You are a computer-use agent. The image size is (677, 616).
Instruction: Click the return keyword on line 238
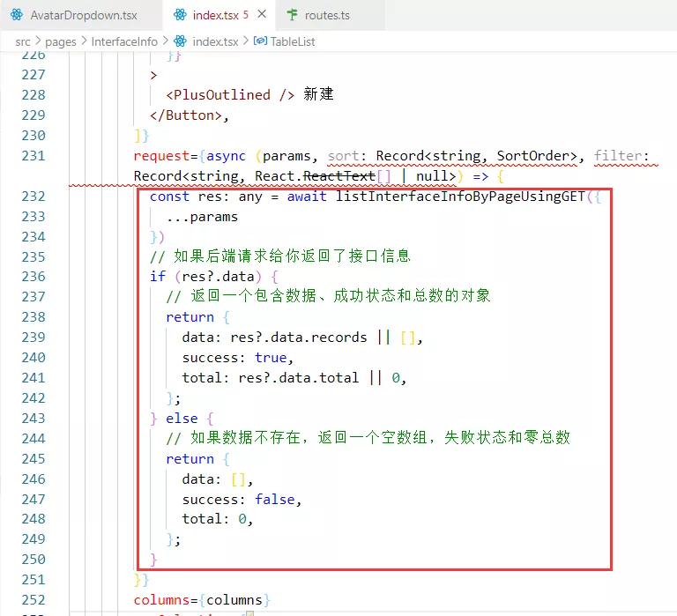point(190,317)
